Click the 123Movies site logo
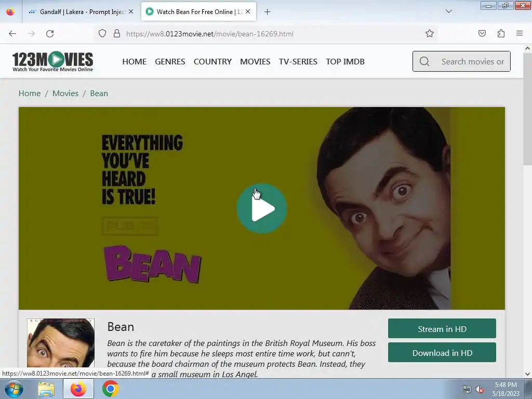This screenshot has width=532, height=399. point(52,61)
